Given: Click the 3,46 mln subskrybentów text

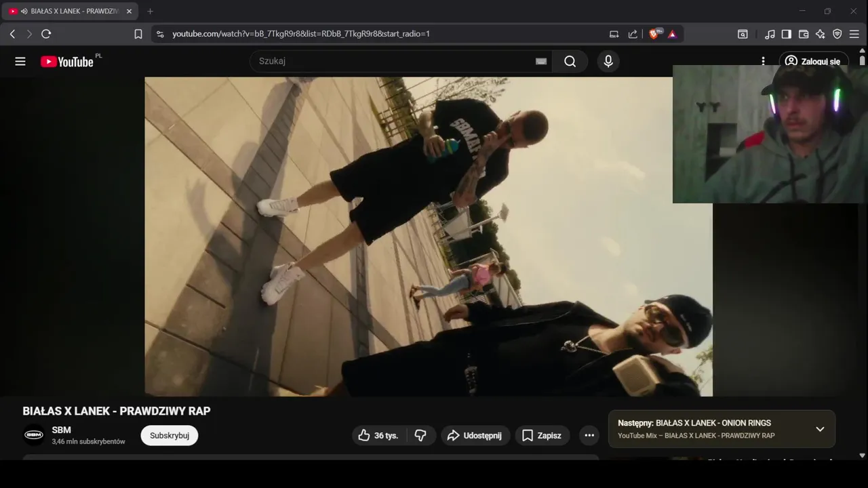Looking at the screenshot, I should [89, 441].
